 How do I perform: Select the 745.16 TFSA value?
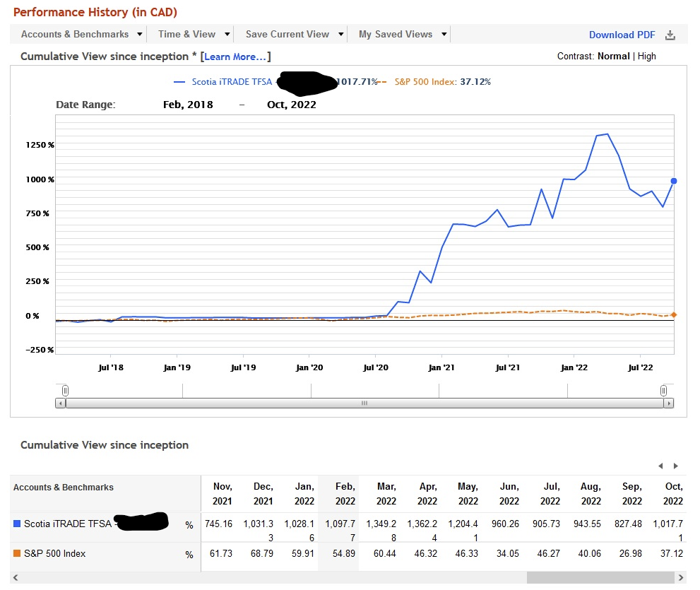(218, 524)
